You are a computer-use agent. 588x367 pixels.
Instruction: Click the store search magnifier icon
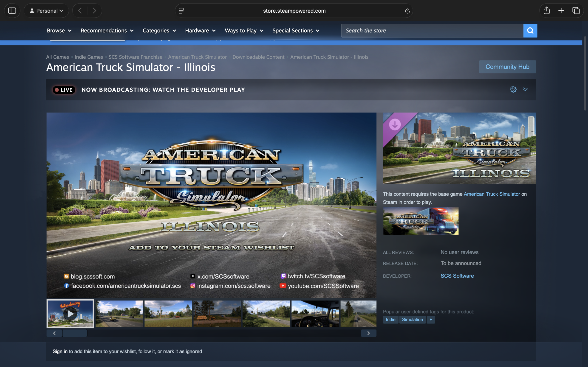530,30
